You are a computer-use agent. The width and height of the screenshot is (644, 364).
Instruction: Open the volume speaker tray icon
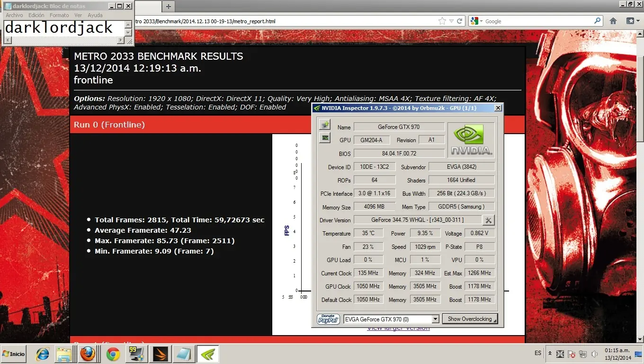(594, 354)
